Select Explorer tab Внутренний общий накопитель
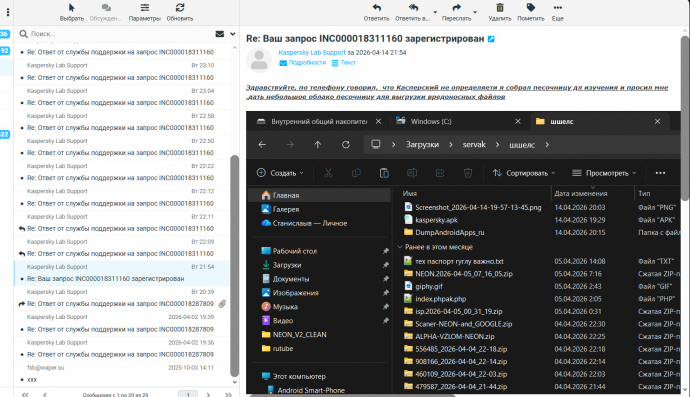This screenshot has width=690, height=397. (319, 121)
